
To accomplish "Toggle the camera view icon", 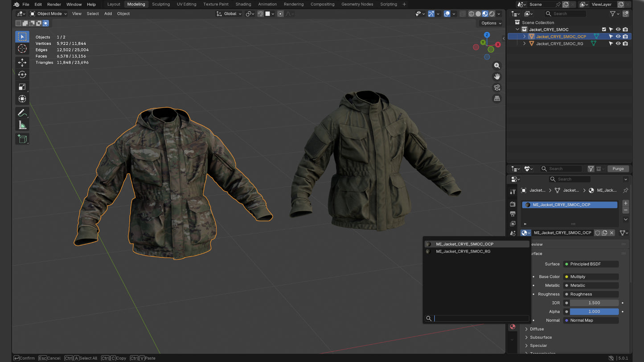I will point(497,88).
